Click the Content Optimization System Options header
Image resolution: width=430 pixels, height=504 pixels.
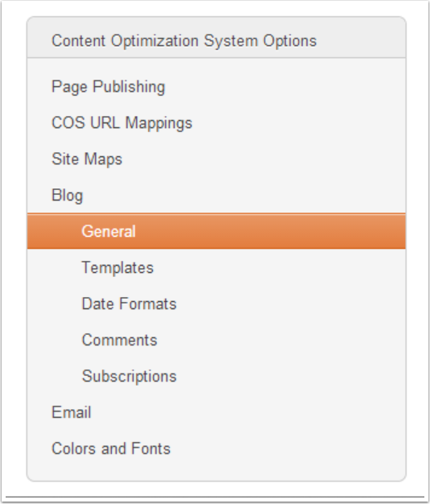(184, 41)
